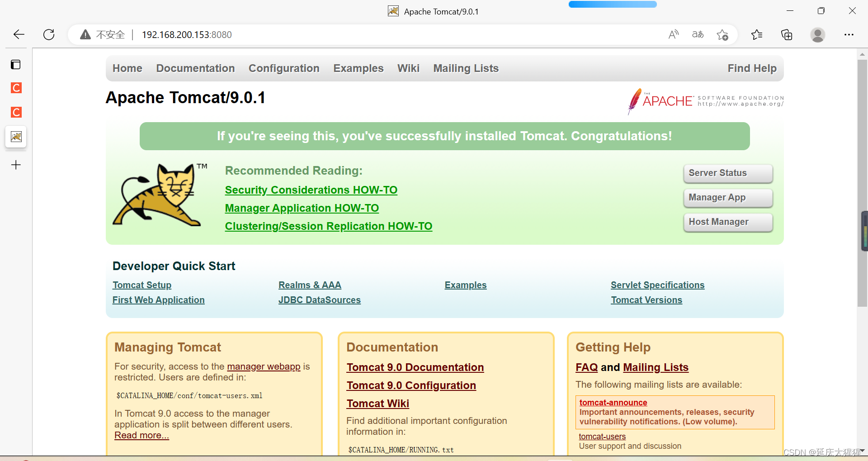Image resolution: width=868 pixels, height=461 pixels.
Task: Open the Collections icon
Action: pyautogui.click(x=787, y=34)
